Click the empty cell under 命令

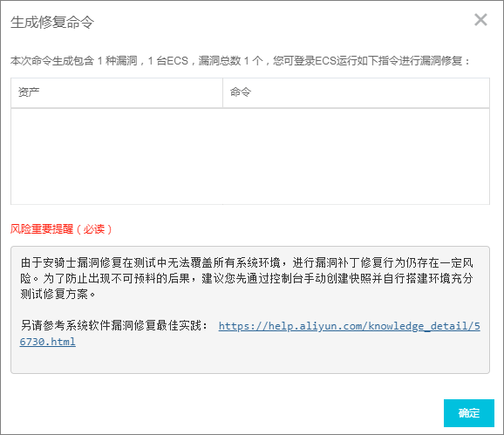point(356,156)
